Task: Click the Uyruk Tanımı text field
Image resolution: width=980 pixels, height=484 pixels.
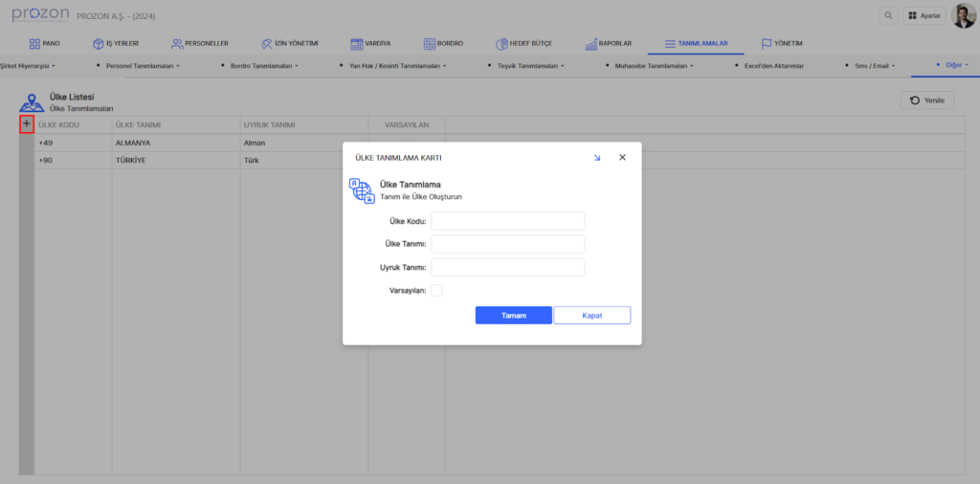Action: [507, 267]
